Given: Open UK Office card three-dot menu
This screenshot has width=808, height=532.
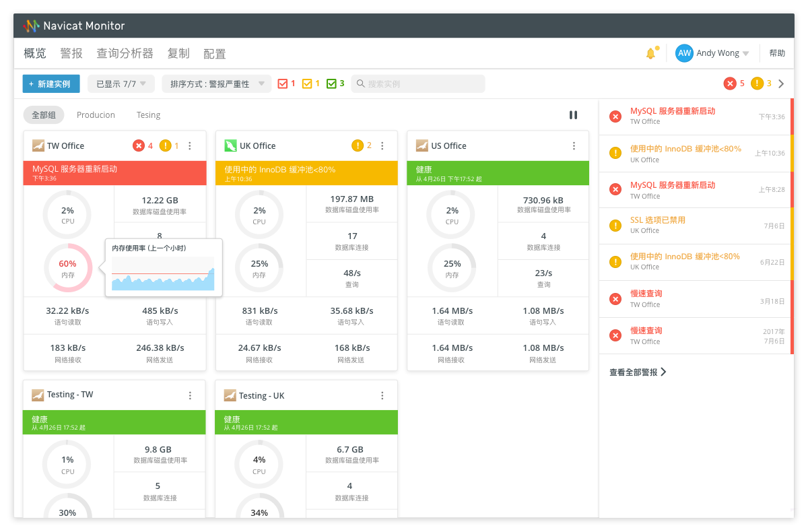Looking at the screenshot, I should point(382,146).
